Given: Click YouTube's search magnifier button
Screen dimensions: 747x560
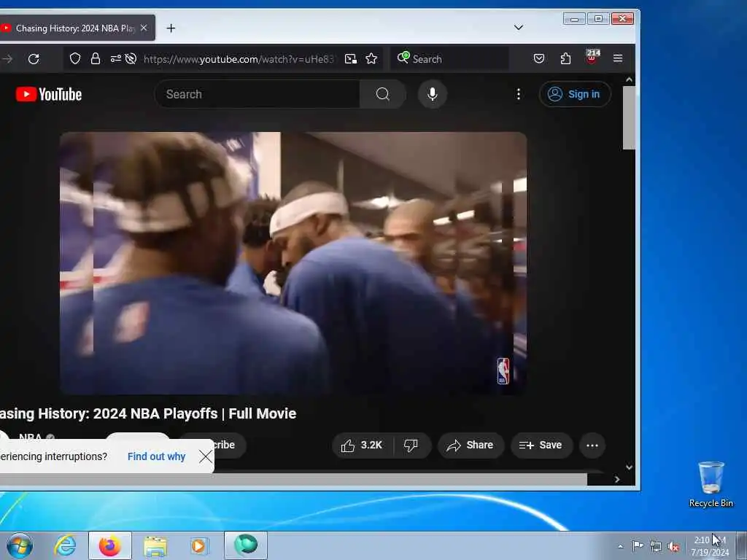Looking at the screenshot, I should point(382,94).
